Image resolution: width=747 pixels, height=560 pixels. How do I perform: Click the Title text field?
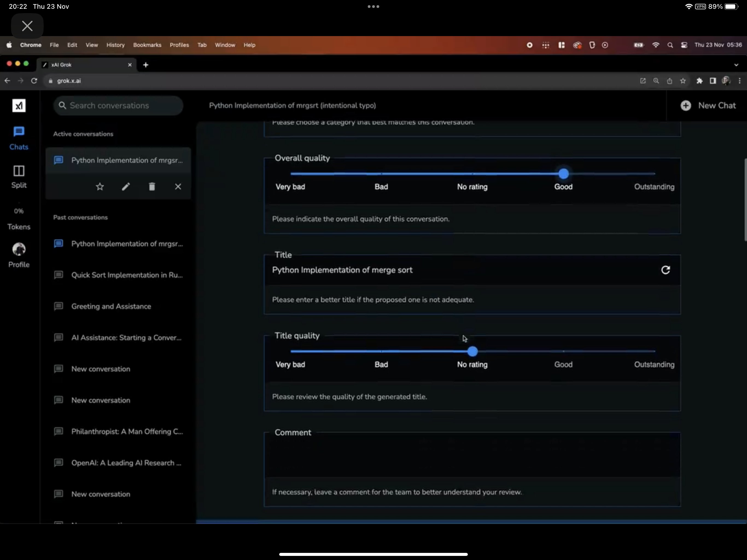(463, 270)
